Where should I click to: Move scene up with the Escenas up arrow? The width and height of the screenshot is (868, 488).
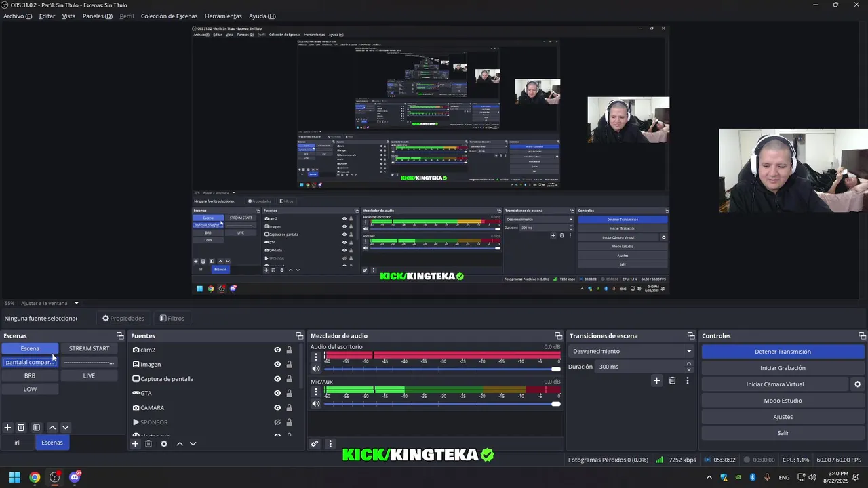coord(52,428)
